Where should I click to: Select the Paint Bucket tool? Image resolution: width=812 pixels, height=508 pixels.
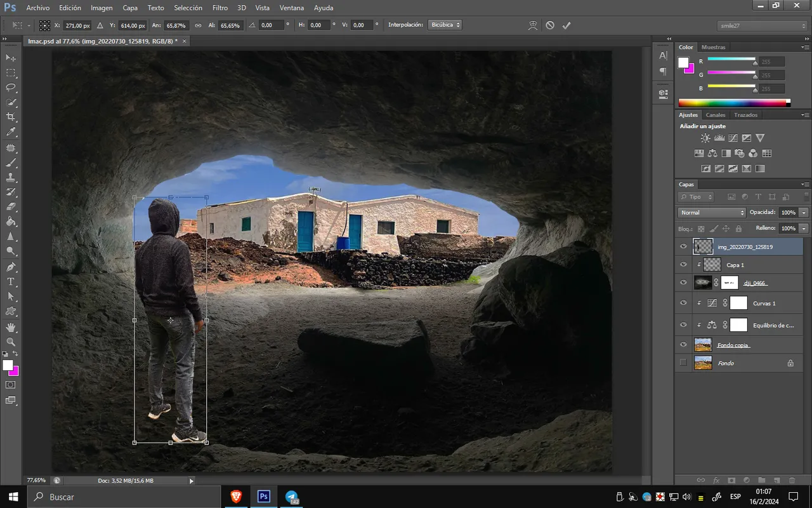click(x=11, y=222)
